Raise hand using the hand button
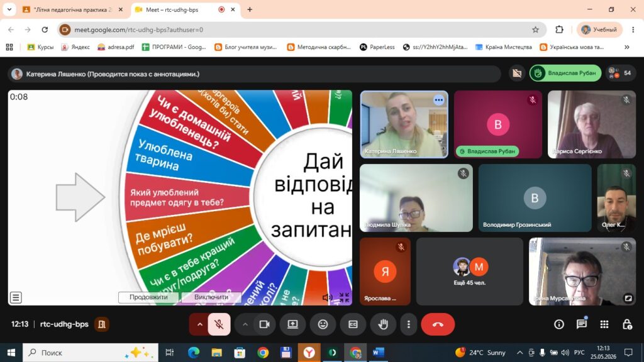644x362 pixels. [383, 324]
